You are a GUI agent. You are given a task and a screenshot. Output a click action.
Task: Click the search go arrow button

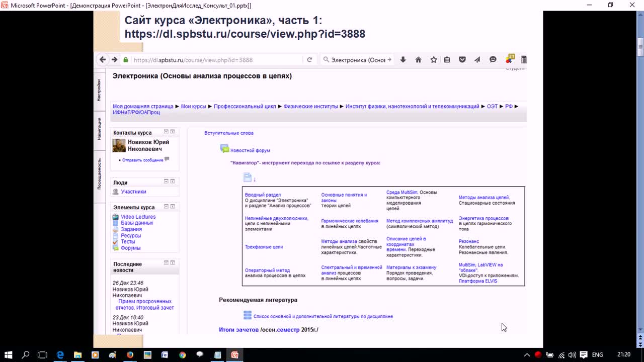point(389,59)
